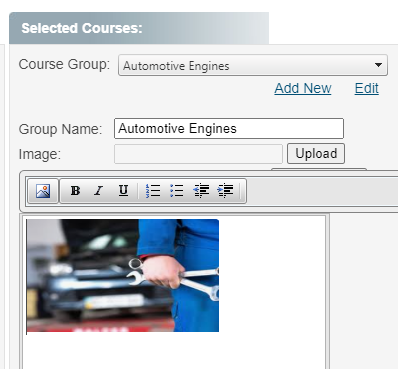Click the empty Image path field

coord(198,154)
